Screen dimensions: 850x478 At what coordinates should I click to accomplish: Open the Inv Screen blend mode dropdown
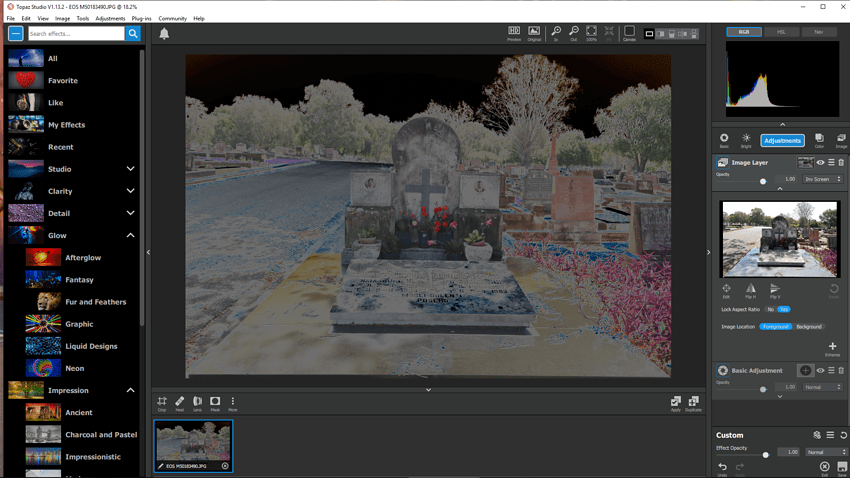pyautogui.click(x=823, y=179)
